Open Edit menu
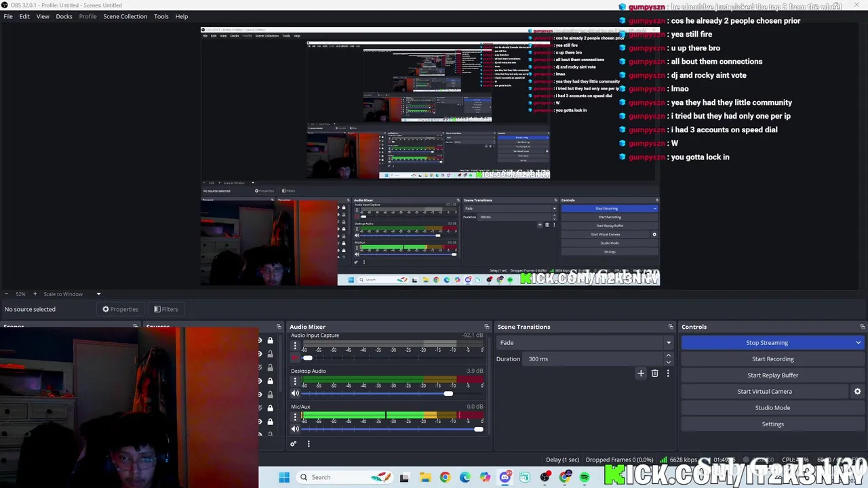Image resolution: width=868 pixels, height=488 pixels. (24, 16)
